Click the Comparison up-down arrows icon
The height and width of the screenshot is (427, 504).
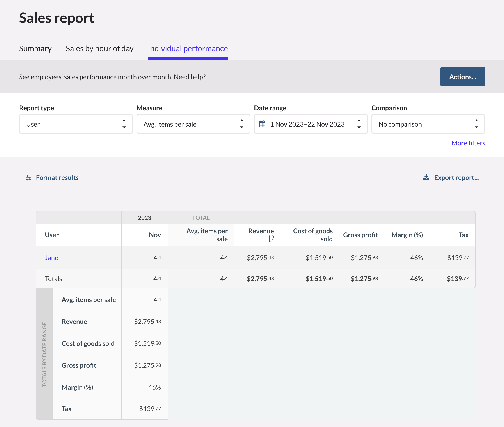click(476, 124)
